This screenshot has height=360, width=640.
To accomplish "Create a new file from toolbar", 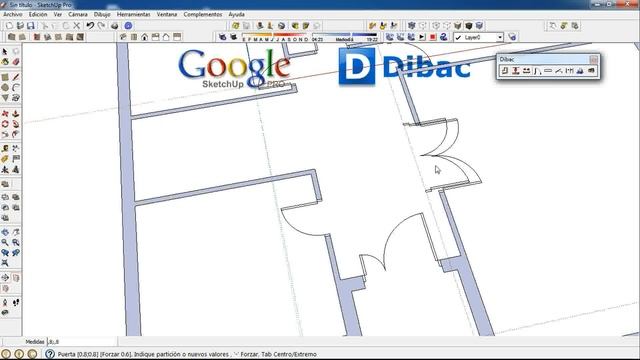I will point(9,26).
